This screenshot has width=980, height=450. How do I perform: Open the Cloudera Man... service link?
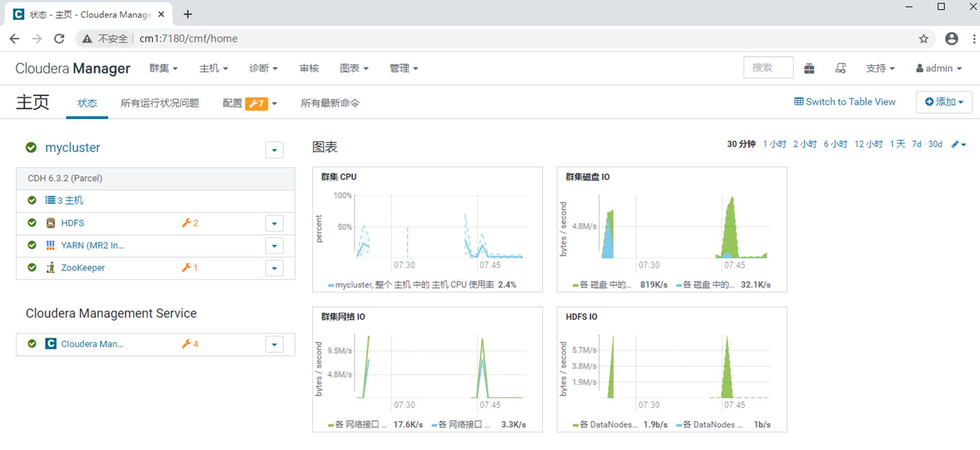92,344
